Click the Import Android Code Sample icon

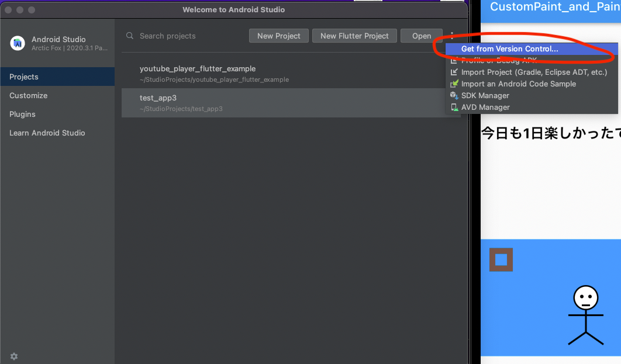coord(454,84)
